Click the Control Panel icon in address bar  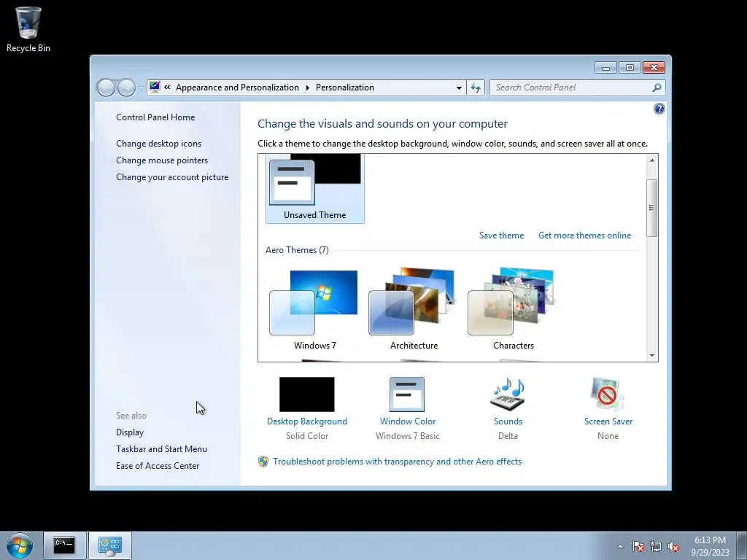pos(155,87)
